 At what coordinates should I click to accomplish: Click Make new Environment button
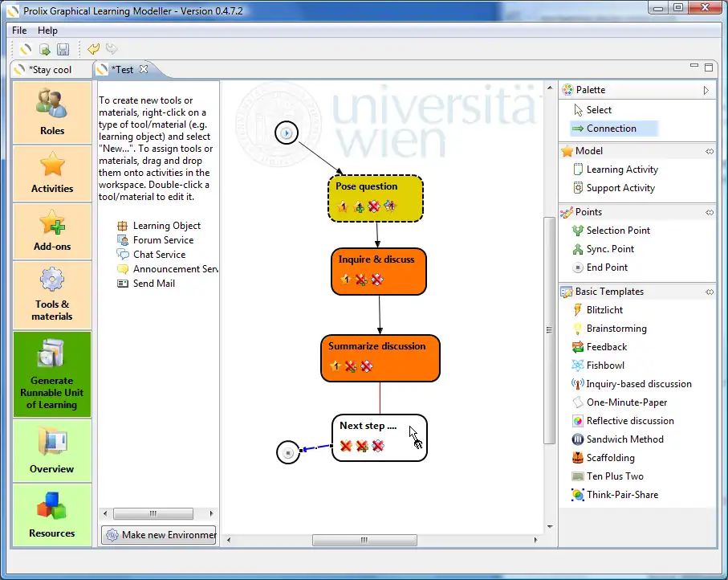pyautogui.click(x=159, y=535)
